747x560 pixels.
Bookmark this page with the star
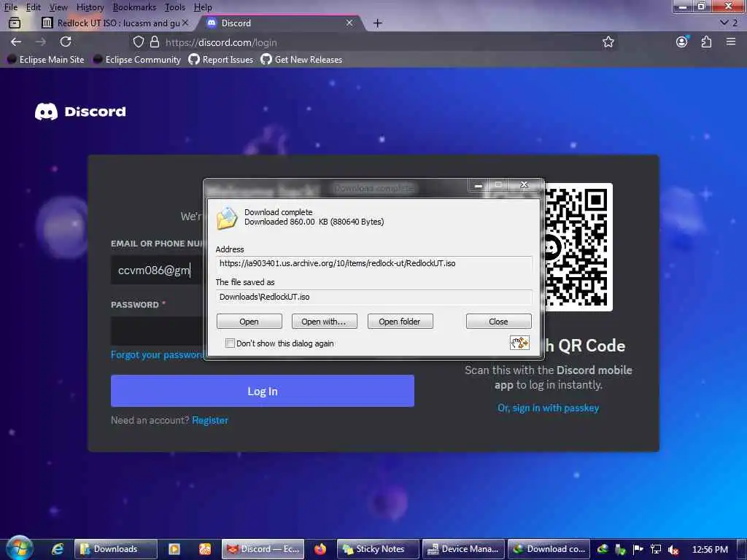tap(608, 42)
